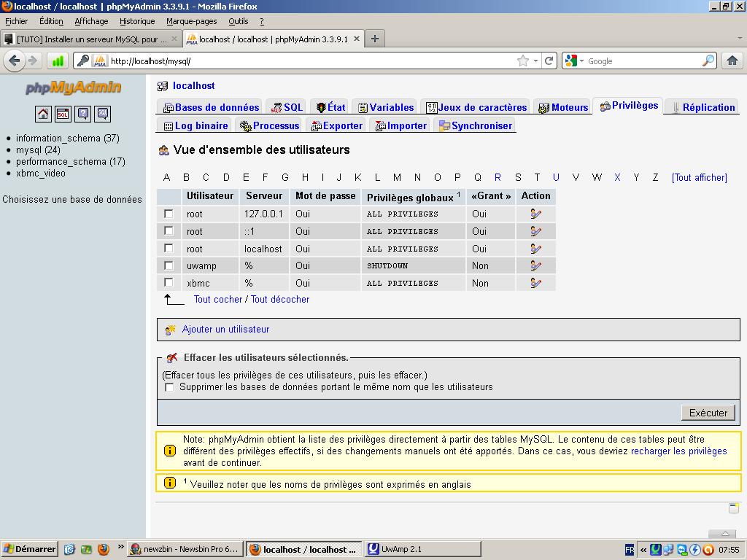Go to the Firefox home page icon
This screenshot has width=747, height=560.
pyautogui.click(x=732, y=61)
